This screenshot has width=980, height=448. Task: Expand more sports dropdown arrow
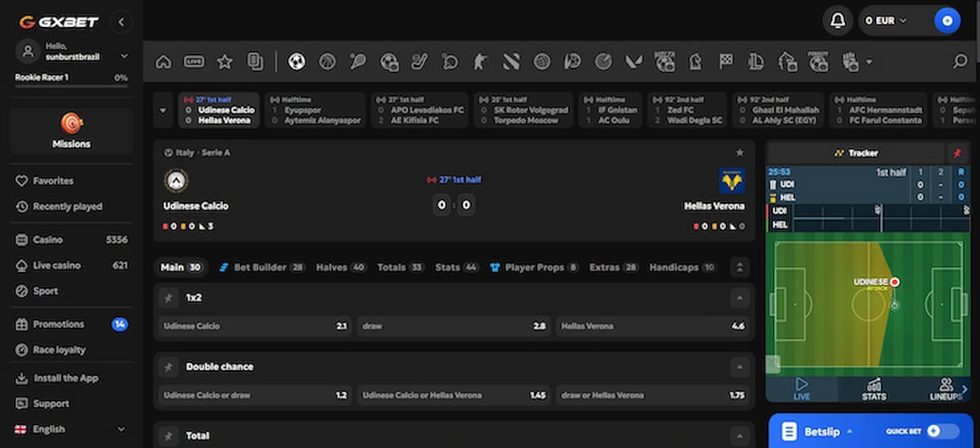(x=869, y=61)
